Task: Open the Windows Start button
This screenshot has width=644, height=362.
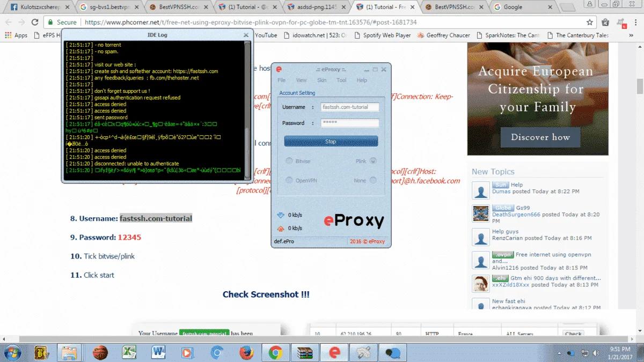Action: tap(13, 352)
